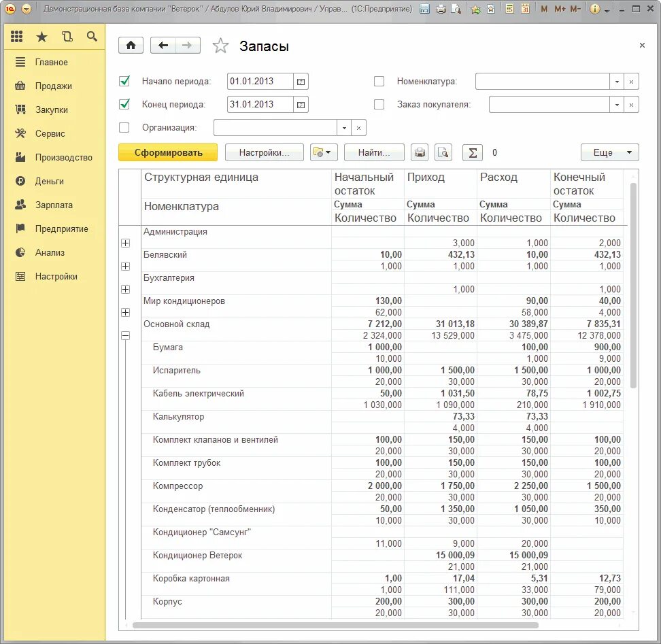Open the Заказ покупателя dropdown list

pos(617,105)
